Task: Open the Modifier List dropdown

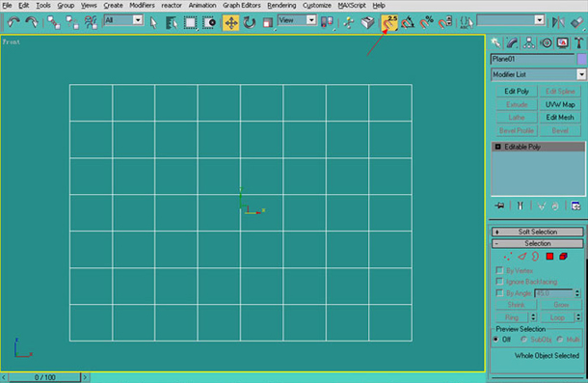Action: tap(538, 74)
